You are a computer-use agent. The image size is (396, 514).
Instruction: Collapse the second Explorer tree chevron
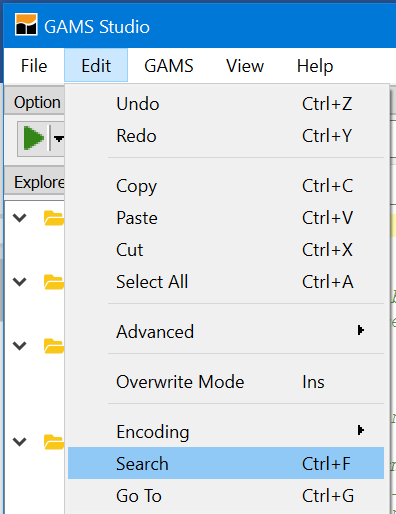coord(19,282)
